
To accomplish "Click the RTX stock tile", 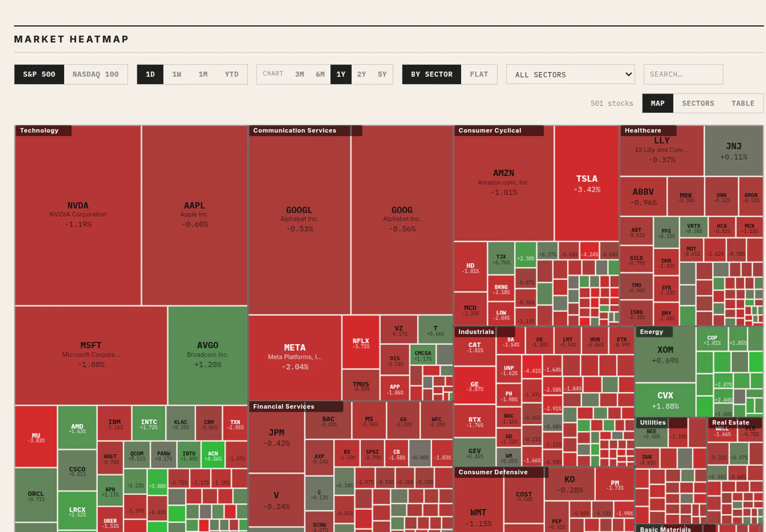I will [474, 421].
